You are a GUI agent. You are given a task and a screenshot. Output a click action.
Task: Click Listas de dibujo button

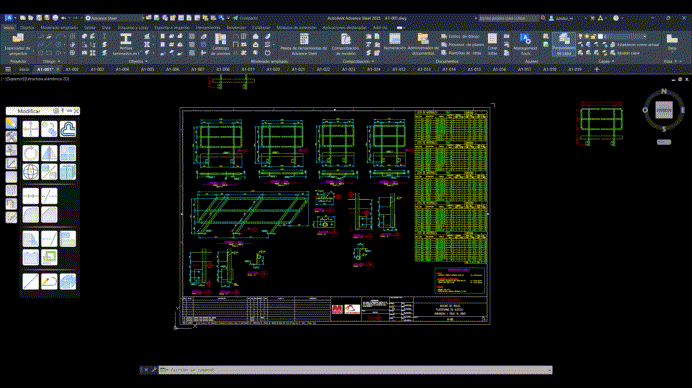[460, 36]
